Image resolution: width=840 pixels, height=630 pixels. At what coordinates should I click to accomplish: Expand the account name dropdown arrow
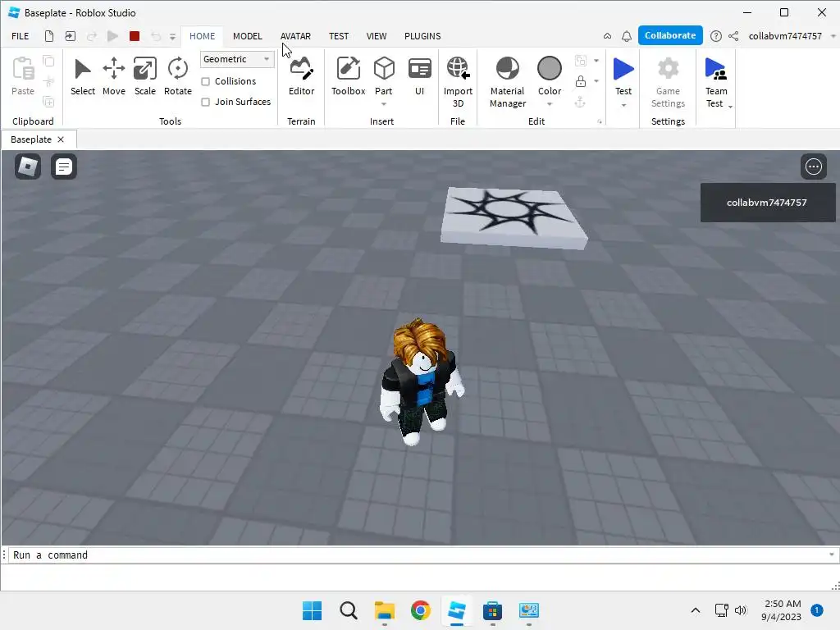pyautogui.click(x=833, y=36)
